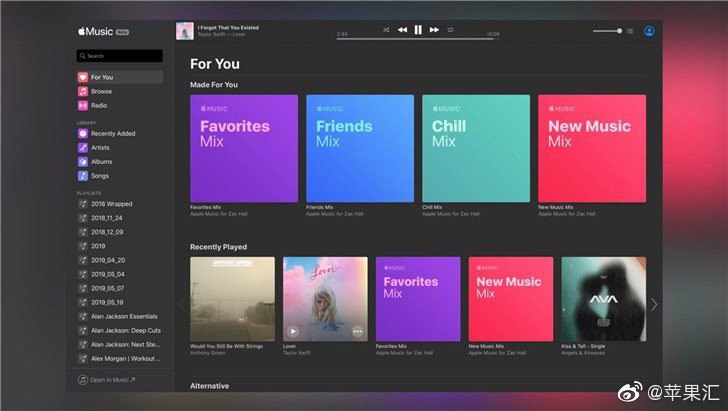Open the 2019 playlist

pyautogui.click(x=120, y=246)
